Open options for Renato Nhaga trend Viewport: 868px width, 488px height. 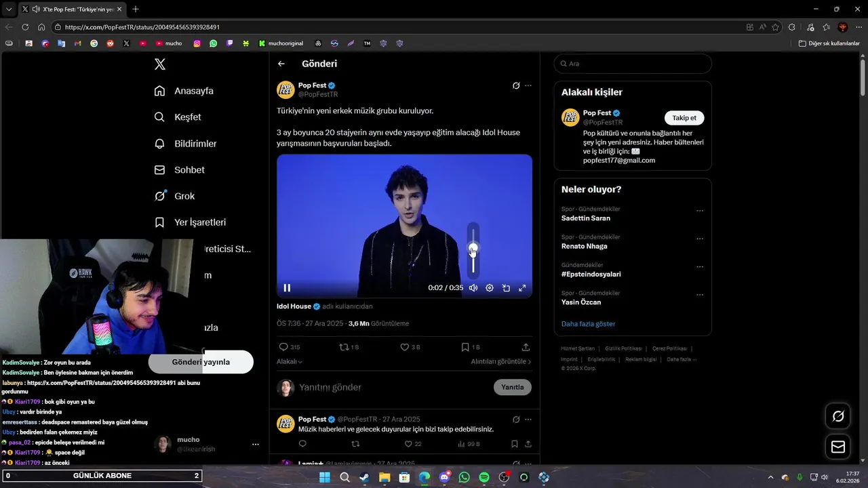click(x=700, y=239)
